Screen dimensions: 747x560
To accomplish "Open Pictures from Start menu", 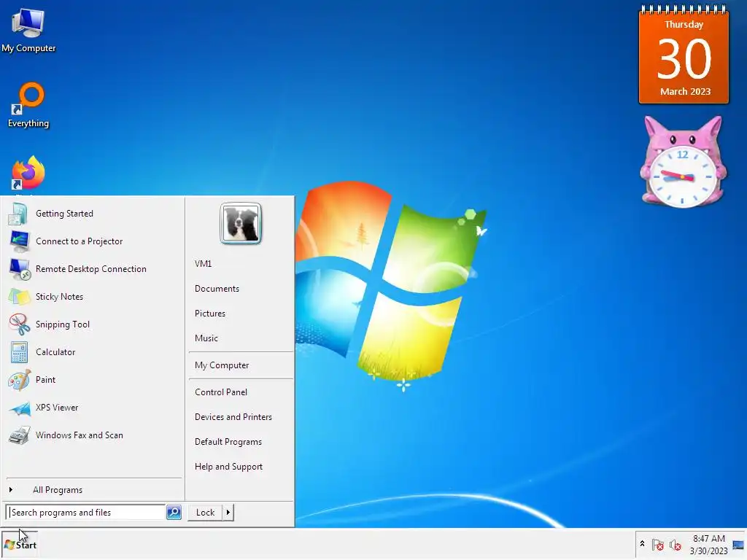I will (x=209, y=314).
